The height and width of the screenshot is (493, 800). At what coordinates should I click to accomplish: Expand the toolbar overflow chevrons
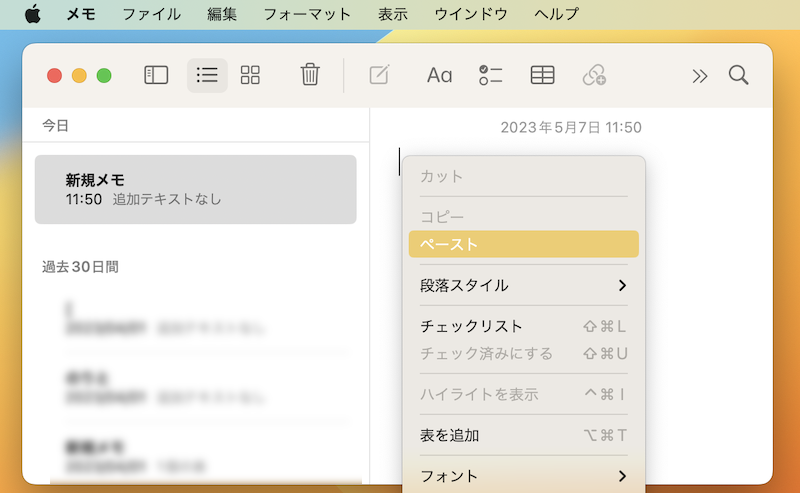point(700,75)
